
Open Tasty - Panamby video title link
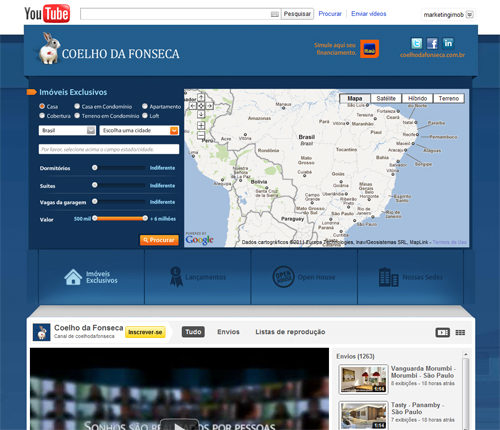pyautogui.click(x=418, y=408)
